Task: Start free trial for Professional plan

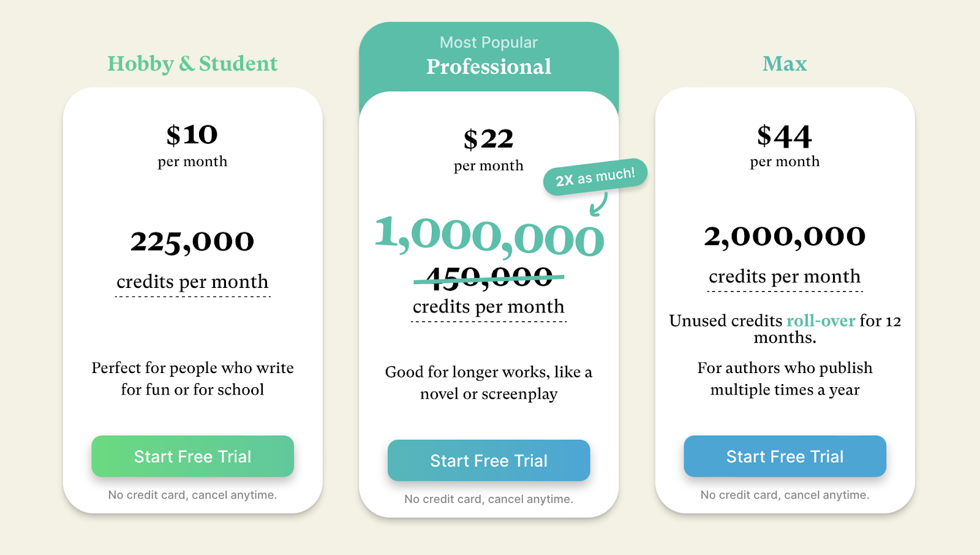Action: point(489,461)
